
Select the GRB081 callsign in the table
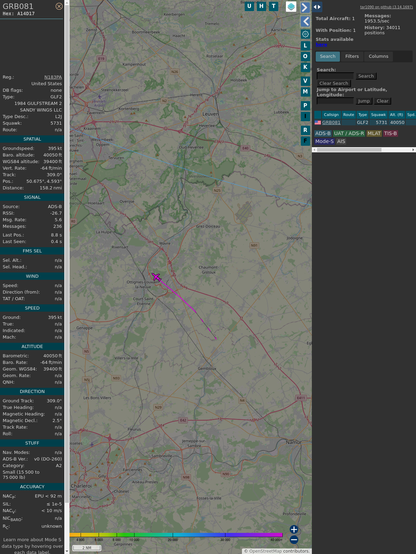click(x=331, y=122)
